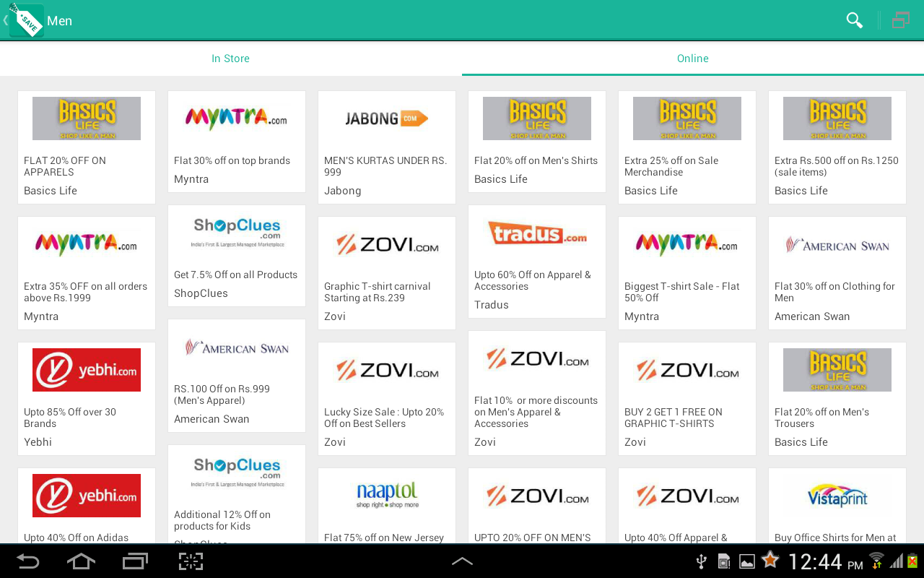924x578 pixels.
Task: Tap ShopClues logo, Additional 12% Off for Kids
Action: [237, 473]
